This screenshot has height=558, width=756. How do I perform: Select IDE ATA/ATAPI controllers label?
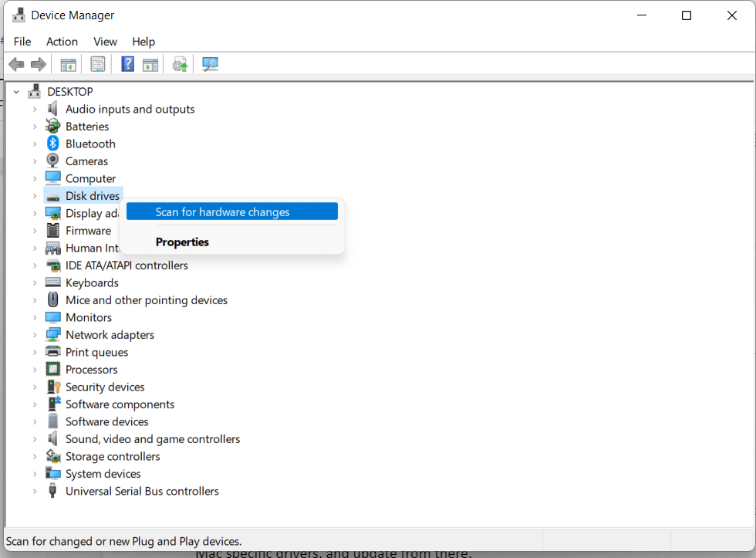(x=127, y=265)
